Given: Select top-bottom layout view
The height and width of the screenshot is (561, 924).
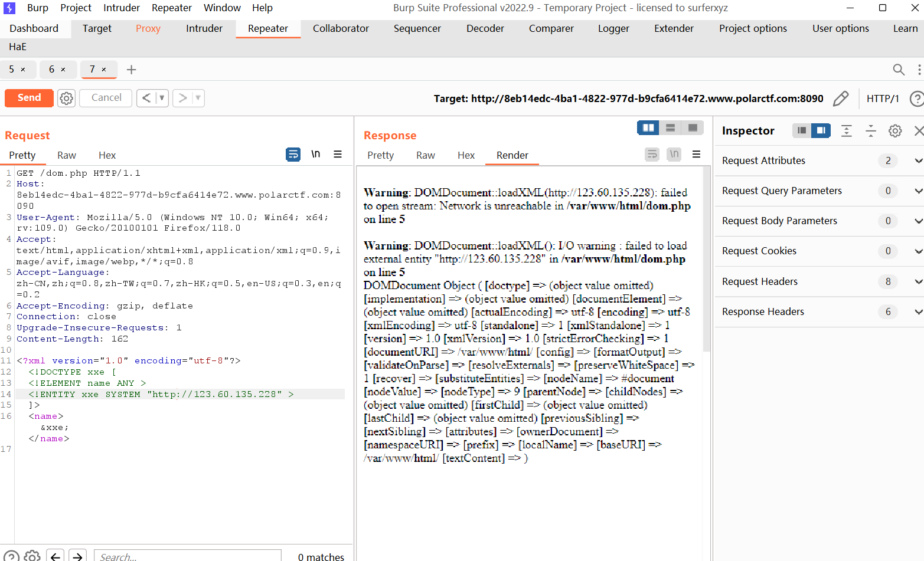Looking at the screenshot, I should pos(670,127).
